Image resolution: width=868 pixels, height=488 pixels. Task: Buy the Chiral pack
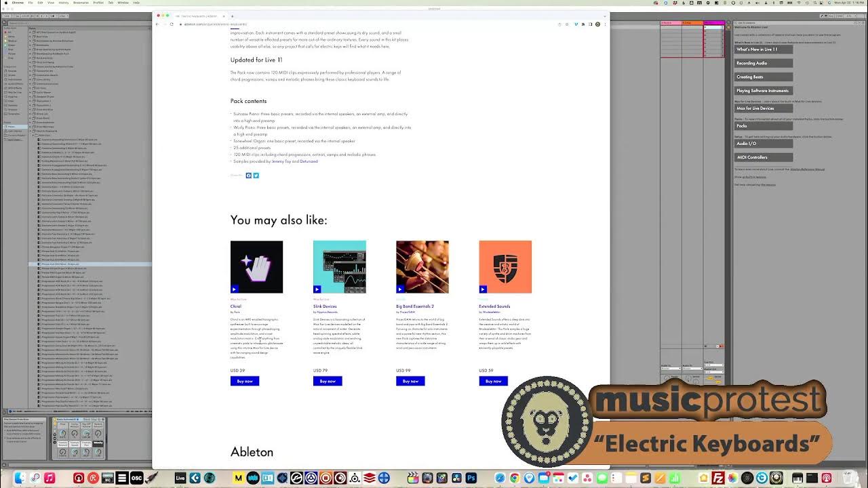245,381
